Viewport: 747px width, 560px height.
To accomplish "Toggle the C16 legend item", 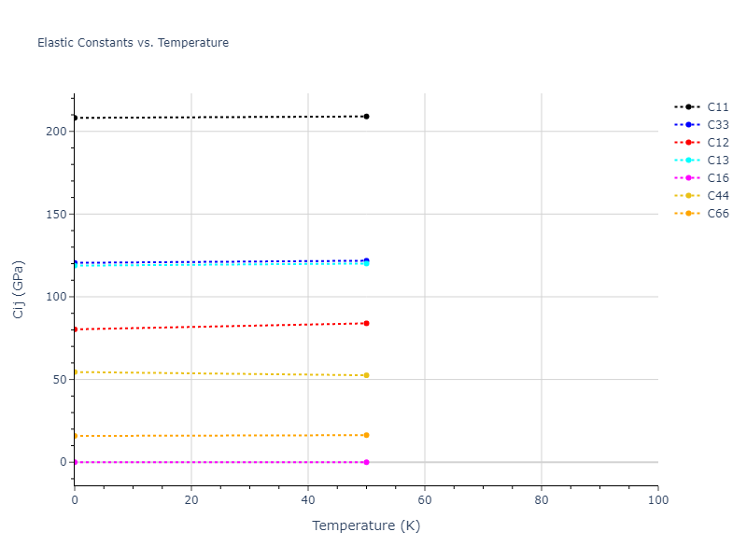I will (717, 178).
